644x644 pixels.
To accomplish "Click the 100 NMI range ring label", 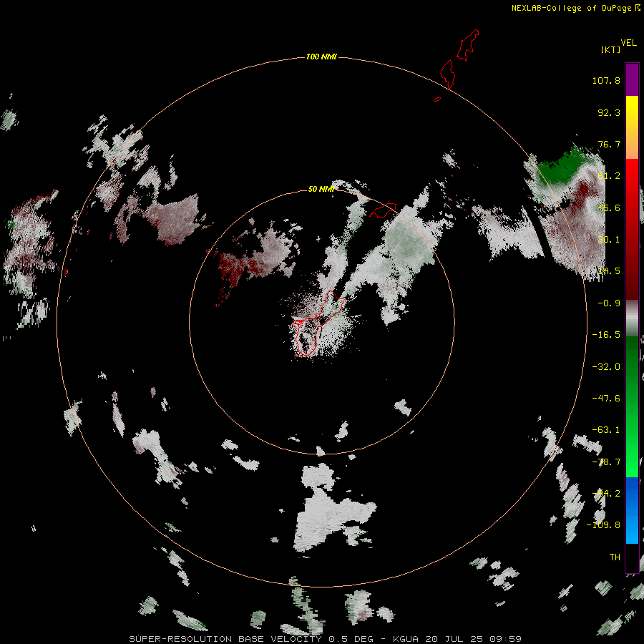I will coord(321,57).
